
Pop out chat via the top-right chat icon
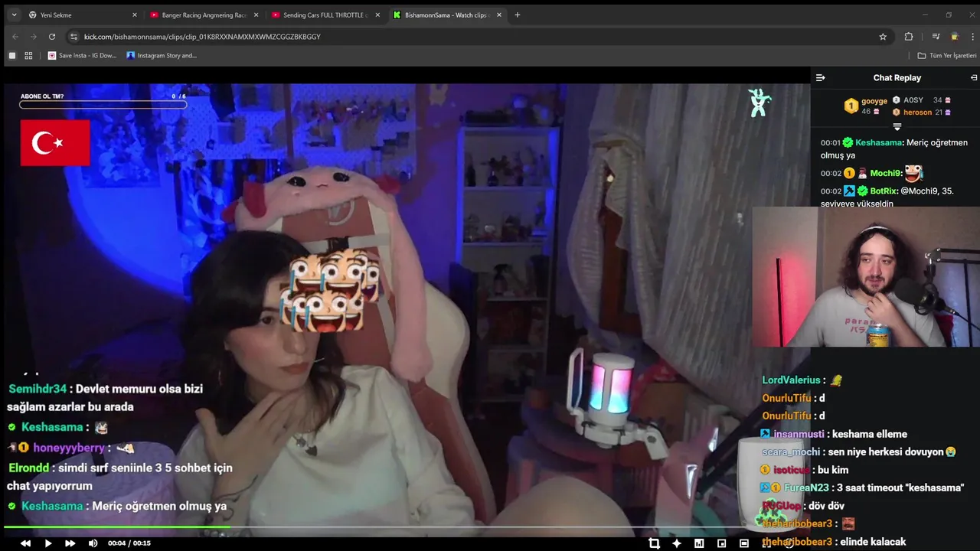[974, 77]
